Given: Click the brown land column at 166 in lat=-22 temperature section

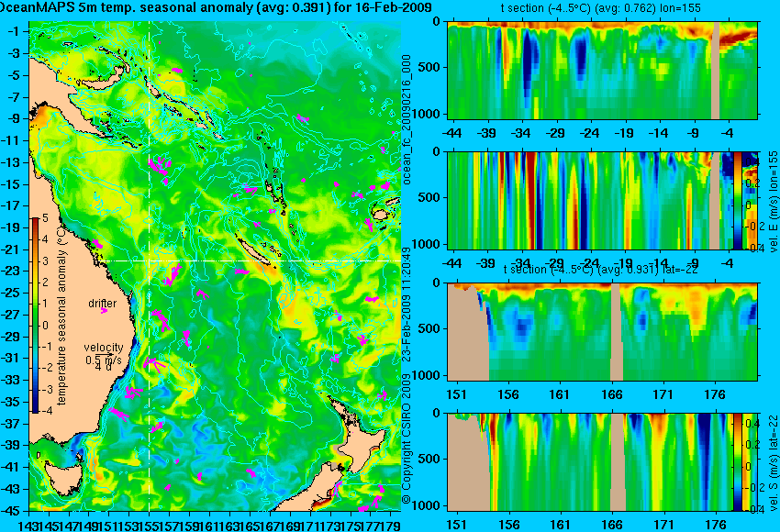Looking at the screenshot, I should click(616, 332).
